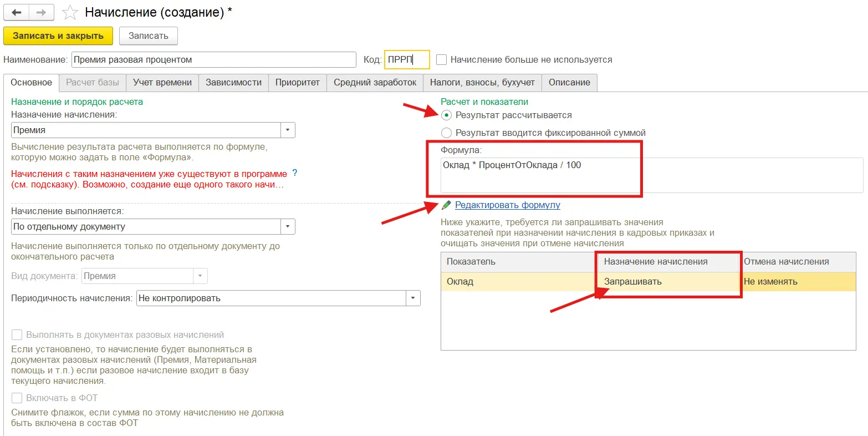Go to 'Средний заработок' tab
The image size is (868, 436).
tap(375, 83)
